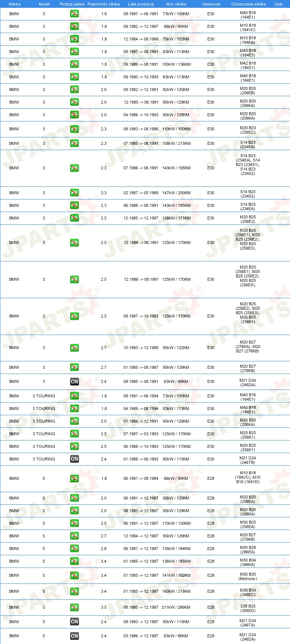290x644 pixels.
Task: Click the Opis column header
Action: coord(278,4)
